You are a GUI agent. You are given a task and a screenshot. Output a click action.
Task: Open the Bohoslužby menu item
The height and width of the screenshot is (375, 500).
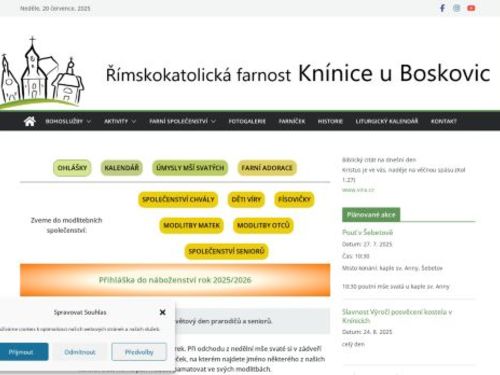pos(64,121)
